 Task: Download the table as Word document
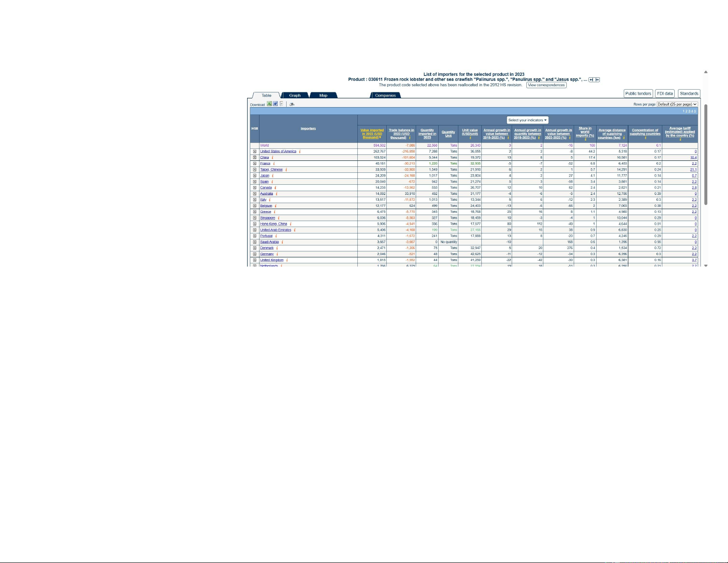tap(275, 104)
